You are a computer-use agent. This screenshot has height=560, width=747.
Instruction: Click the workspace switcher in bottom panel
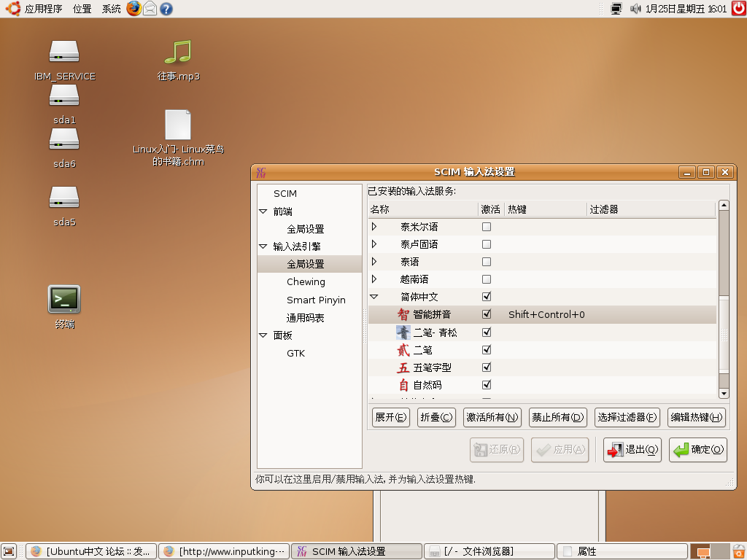tap(710, 551)
